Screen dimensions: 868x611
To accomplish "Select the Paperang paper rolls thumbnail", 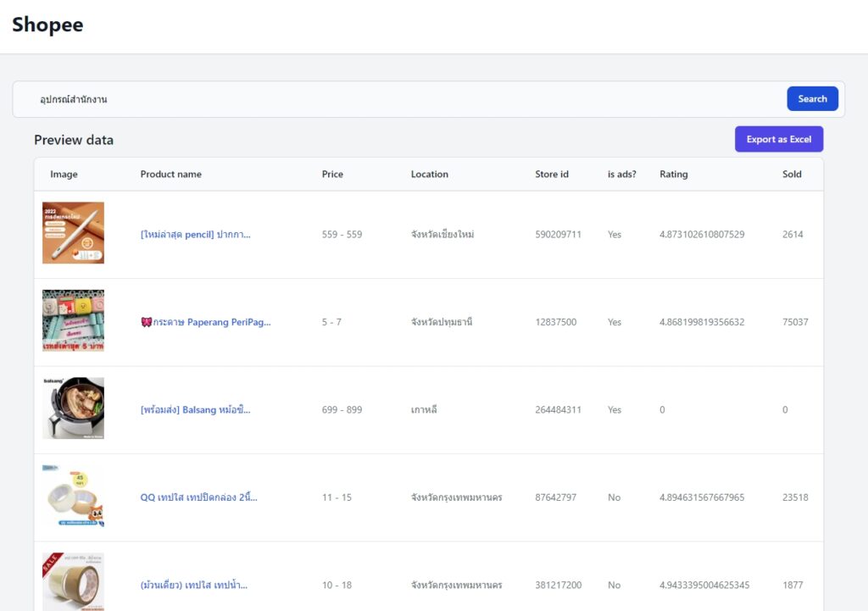I will pos(73,321).
